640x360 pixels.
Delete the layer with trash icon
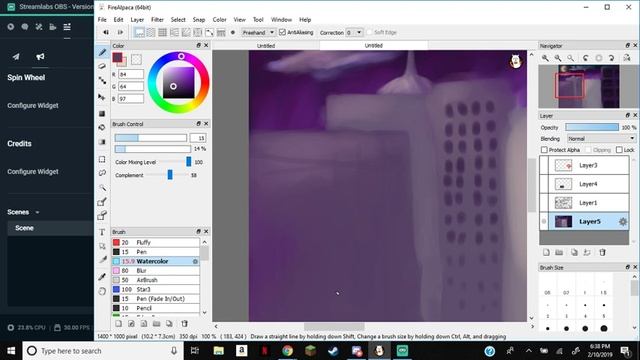coord(602,253)
